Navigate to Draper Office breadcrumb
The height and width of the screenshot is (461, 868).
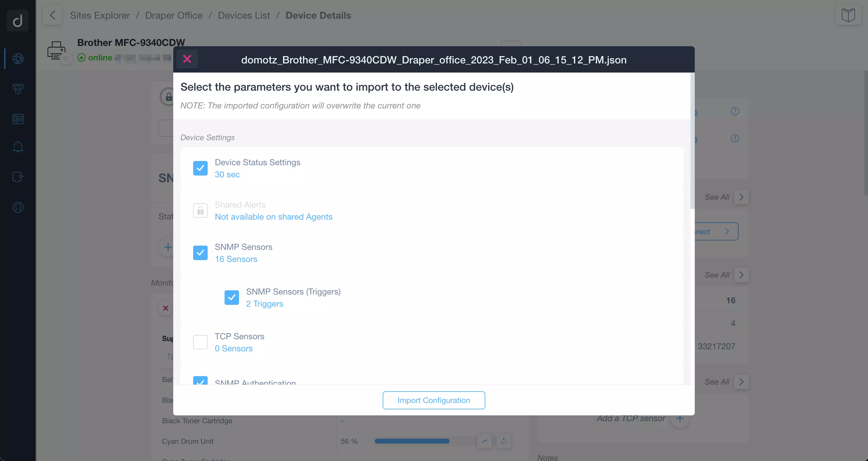pyautogui.click(x=174, y=15)
